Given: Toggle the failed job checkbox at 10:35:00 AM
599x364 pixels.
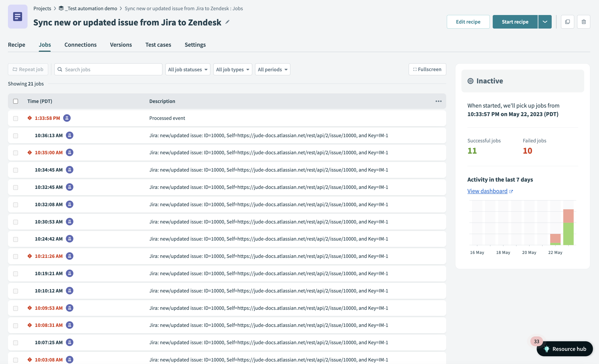Looking at the screenshot, I should (x=15, y=153).
